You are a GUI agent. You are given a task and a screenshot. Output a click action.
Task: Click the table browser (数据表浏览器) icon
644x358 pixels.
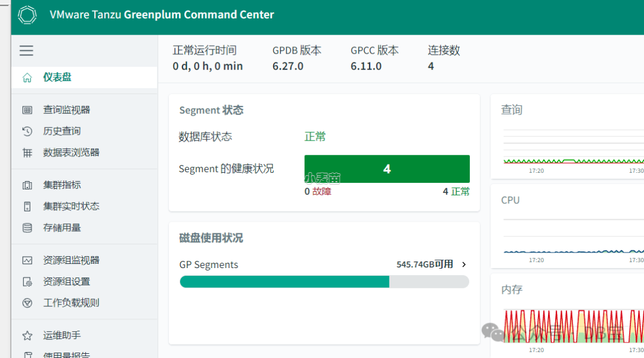[x=27, y=152]
